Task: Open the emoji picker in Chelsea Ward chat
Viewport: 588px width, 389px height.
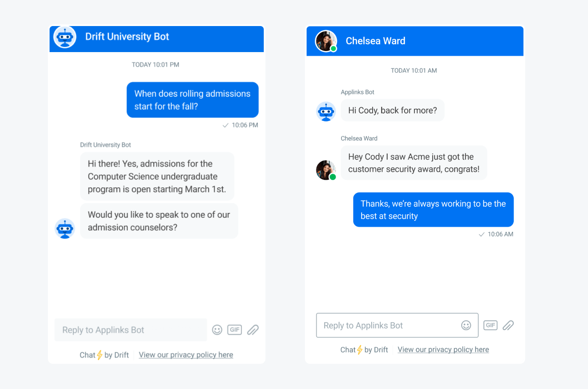Action: [466, 325]
